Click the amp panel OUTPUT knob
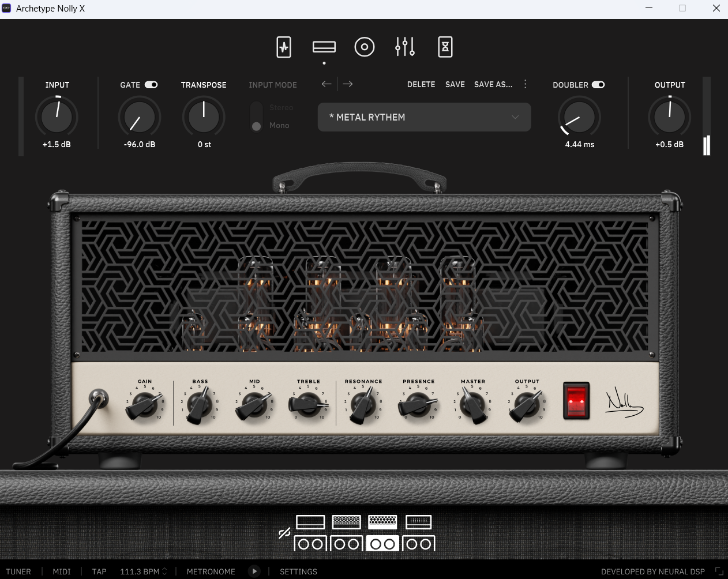Screen dimensions: 728x579 pyautogui.click(x=527, y=405)
